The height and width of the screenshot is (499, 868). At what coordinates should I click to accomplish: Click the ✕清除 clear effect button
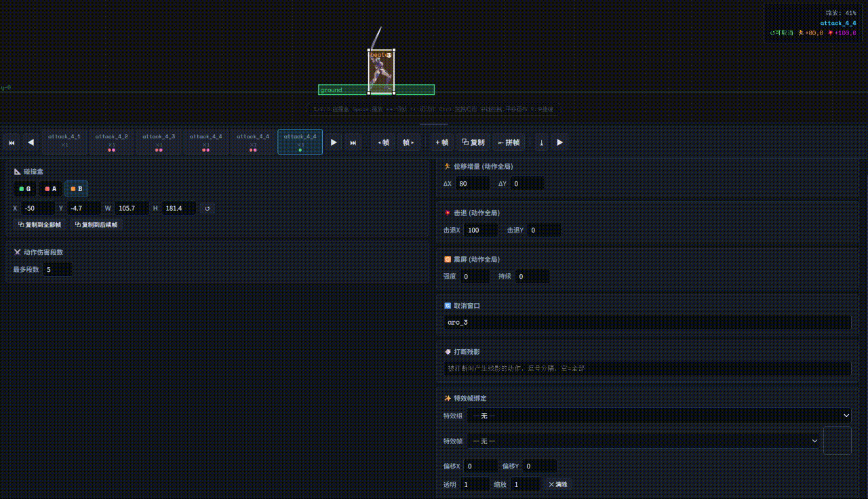click(558, 484)
